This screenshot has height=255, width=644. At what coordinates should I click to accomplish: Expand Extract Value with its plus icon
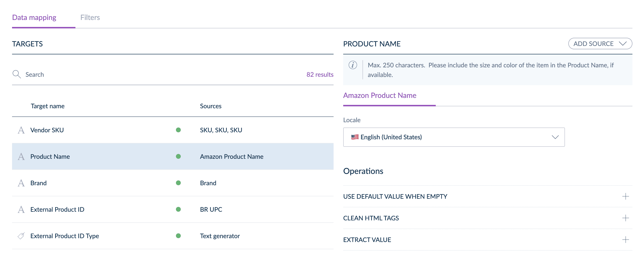pyautogui.click(x=625, y=240)
